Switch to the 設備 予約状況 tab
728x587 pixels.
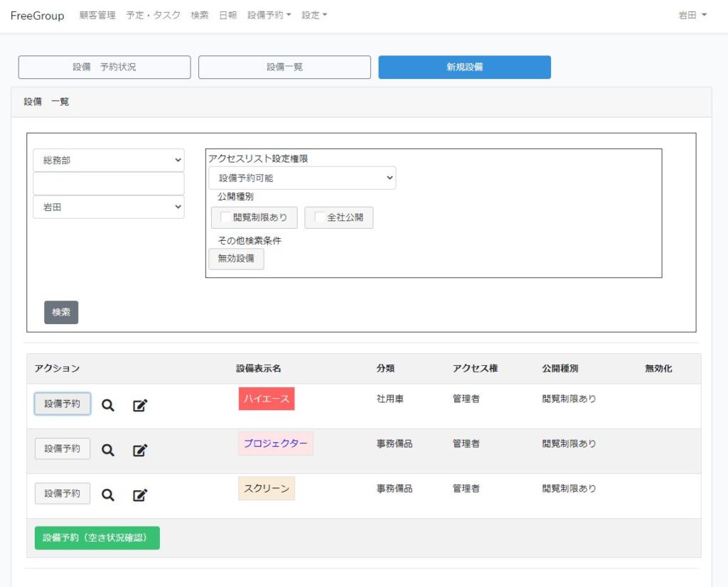click(x=105, y=67)
